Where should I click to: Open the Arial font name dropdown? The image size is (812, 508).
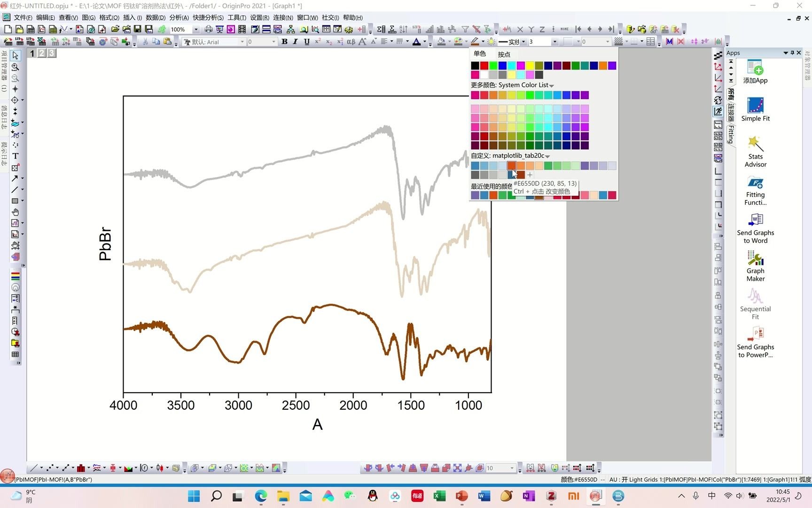point(242,42)
